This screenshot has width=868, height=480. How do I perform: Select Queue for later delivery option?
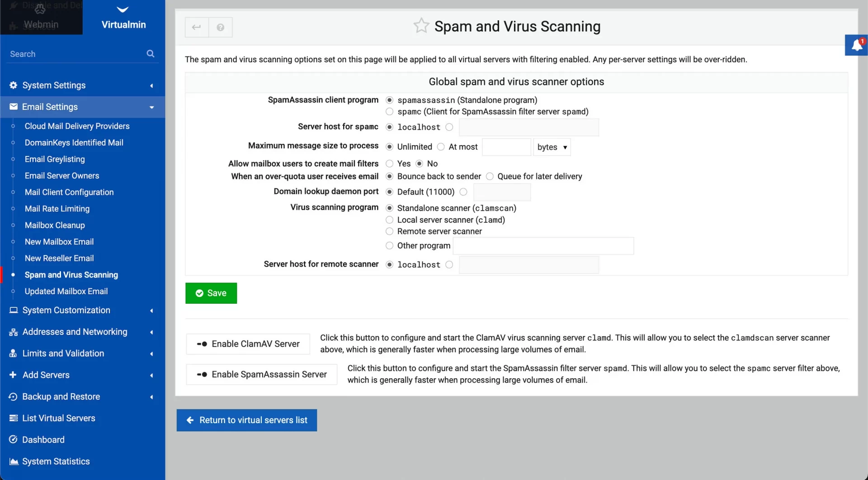point(490,176)
